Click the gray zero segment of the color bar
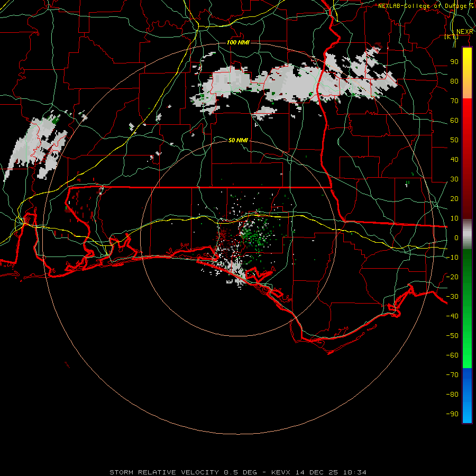 (x=467, y=234)
